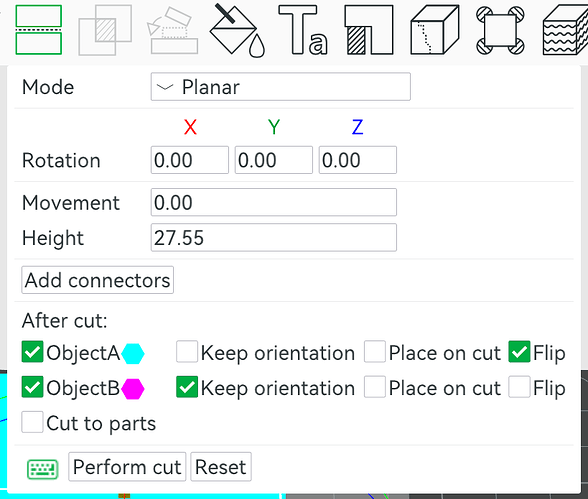Uncheck the ObjectB checkbox
Viewport: 588px width, 499px height.
click(32, 387)
